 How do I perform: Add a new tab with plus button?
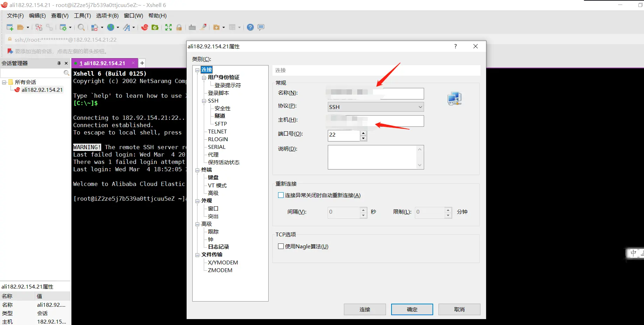[142, 63]
